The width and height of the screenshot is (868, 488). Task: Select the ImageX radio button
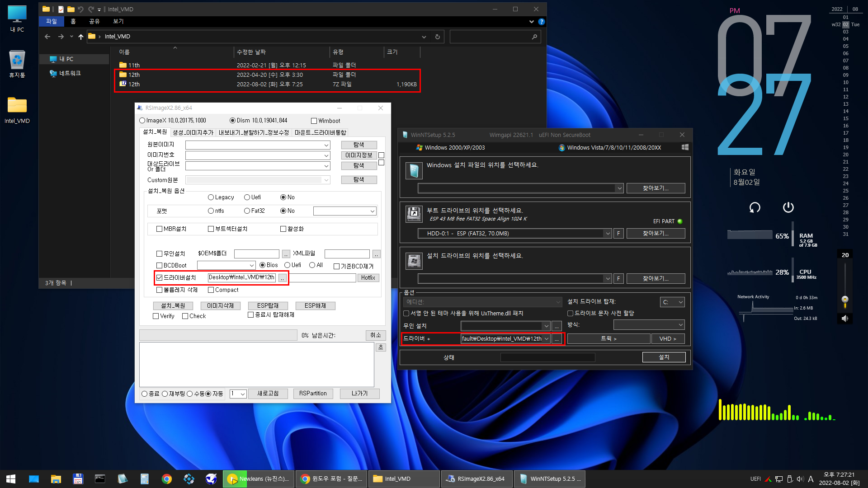coord(142,121)
